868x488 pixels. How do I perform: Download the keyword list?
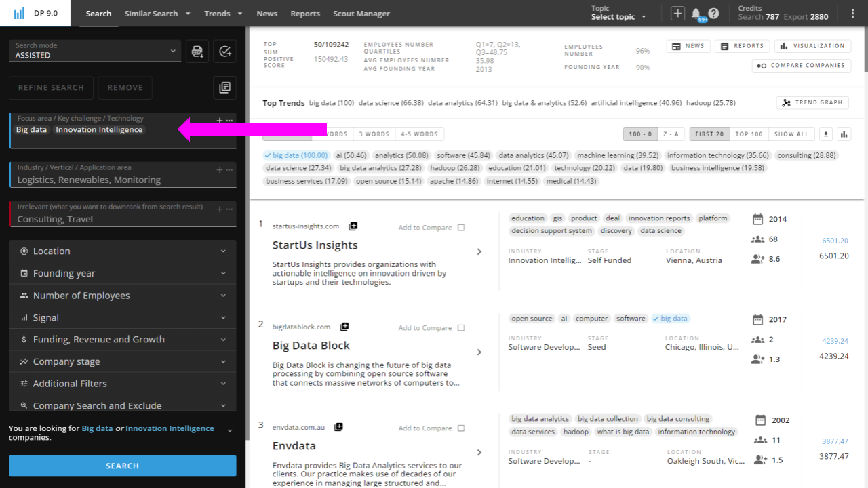pos(826,134)
